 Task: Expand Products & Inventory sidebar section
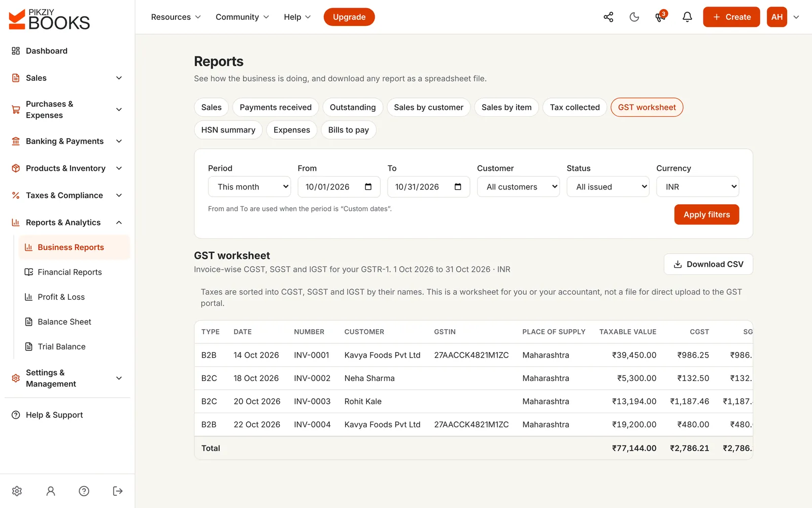click(67, 168)
